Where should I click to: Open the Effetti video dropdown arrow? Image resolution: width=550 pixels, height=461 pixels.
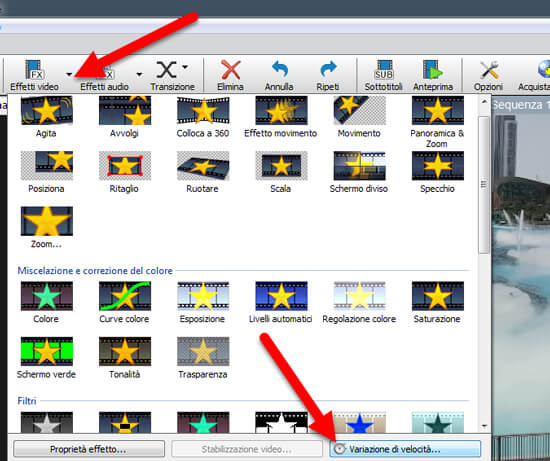69,74
